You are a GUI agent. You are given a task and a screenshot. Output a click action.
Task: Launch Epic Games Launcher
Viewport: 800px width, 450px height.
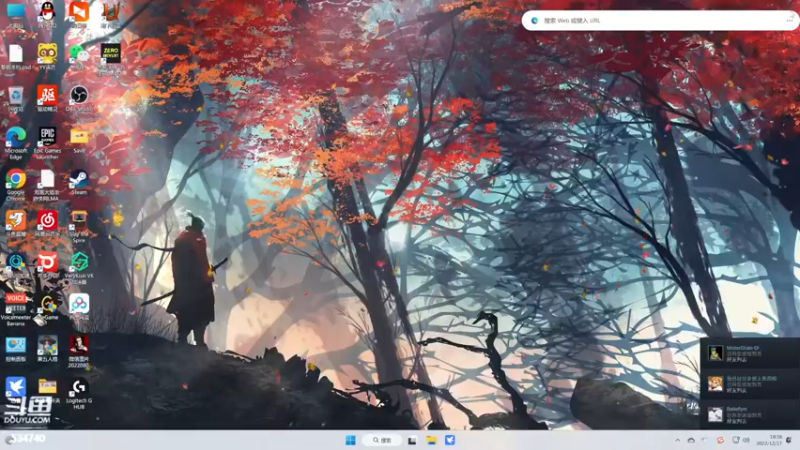point(47,143)
